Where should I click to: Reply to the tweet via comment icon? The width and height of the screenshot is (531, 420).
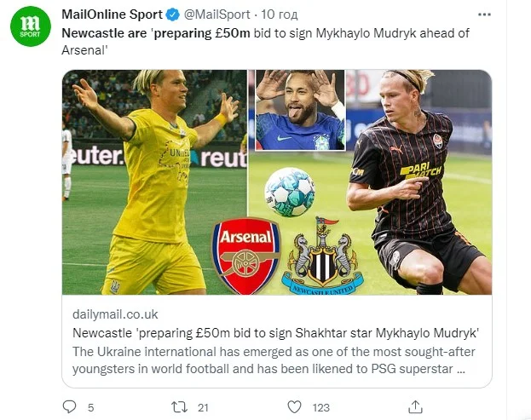tap(69, 407)
